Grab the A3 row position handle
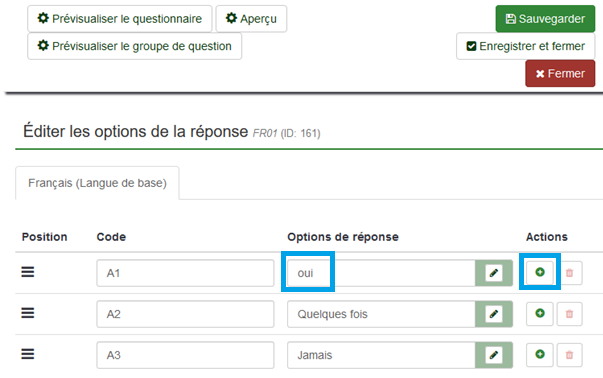Viewport: 603px width, 378px height. (28, 354)
